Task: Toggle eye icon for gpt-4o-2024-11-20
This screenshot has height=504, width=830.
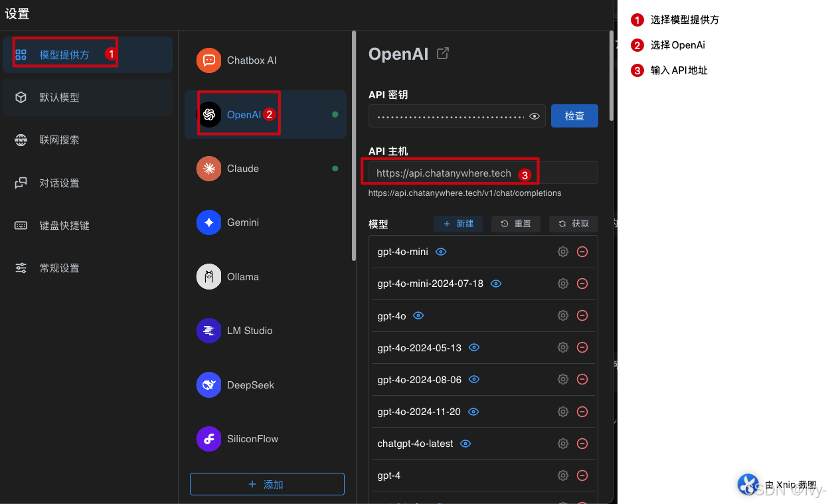Action: point(473,412)
